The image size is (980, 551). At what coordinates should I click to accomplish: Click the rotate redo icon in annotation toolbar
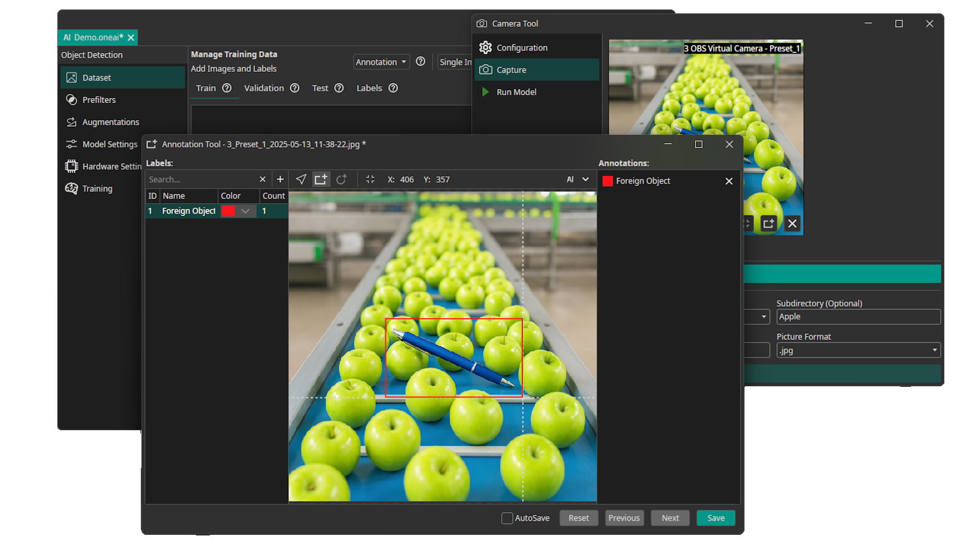tap(341, 179)
